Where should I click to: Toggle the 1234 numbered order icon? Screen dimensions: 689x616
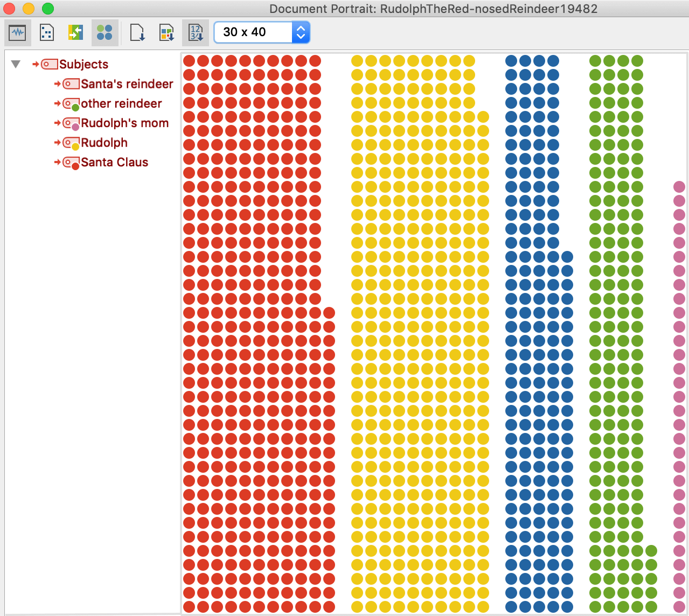(x=196, y=32)
